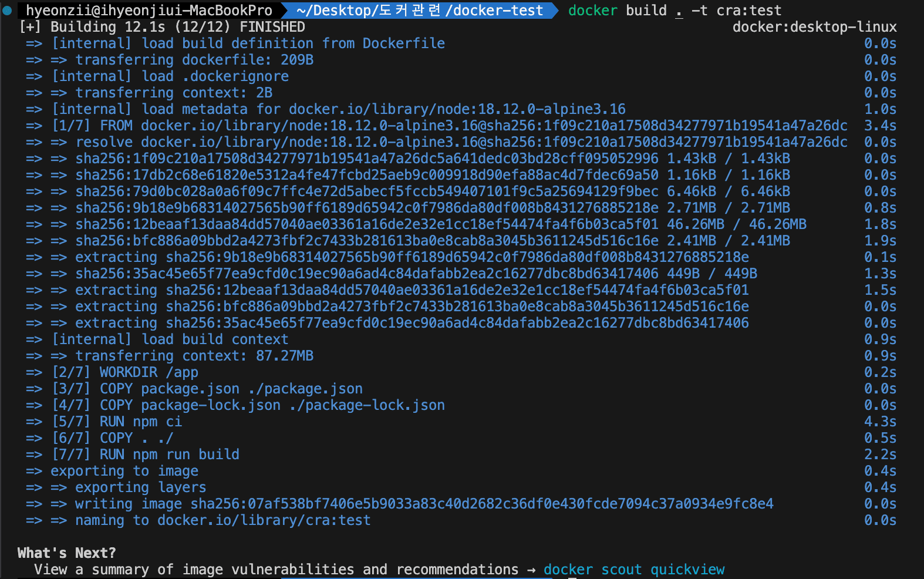
Task: Click the [2/7] WORKDIR /app step
Action: tap(125, 372)
